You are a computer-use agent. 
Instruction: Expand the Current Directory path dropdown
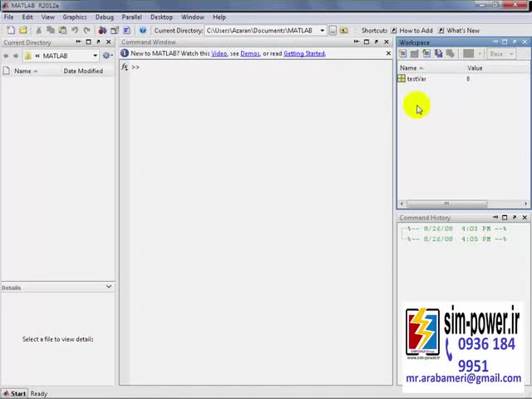(322, 31)
